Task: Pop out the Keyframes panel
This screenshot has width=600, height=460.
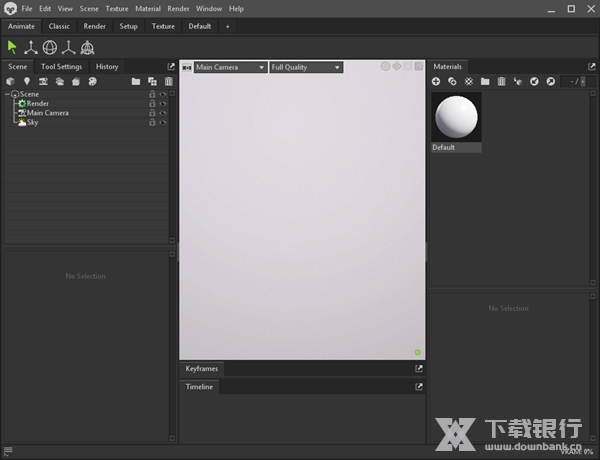Action: tap(419, 369)
